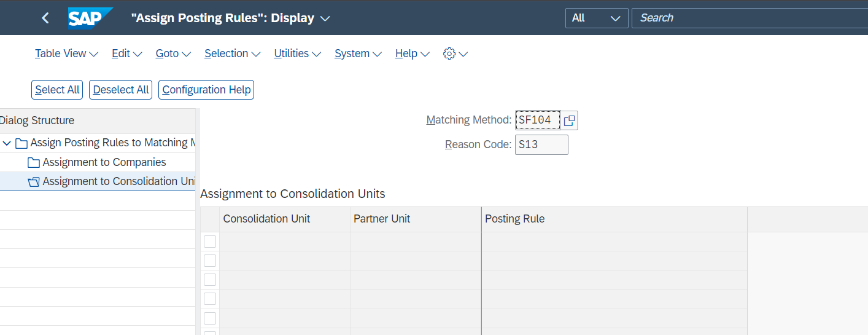Open the settings gear menu
Image resolution: width=868 pixels, height=335 pixels.
pyautogui.click(x=455, y=54)
